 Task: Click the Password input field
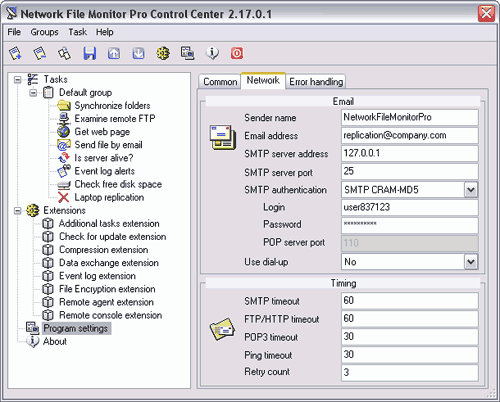410,225
